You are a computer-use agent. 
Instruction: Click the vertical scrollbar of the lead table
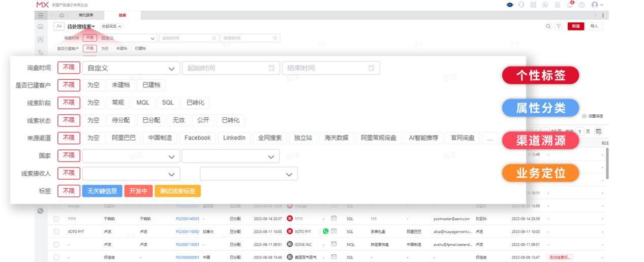(x=606, y=162)
